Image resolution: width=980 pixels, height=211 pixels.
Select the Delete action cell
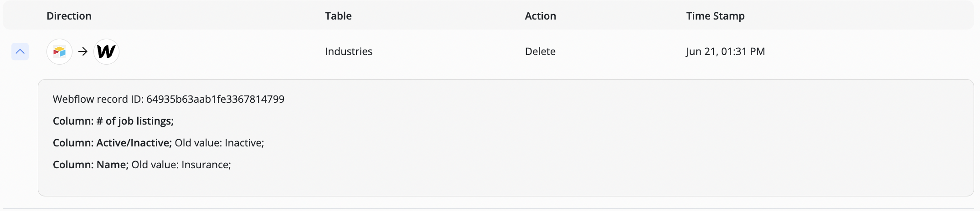coord(540,51)
